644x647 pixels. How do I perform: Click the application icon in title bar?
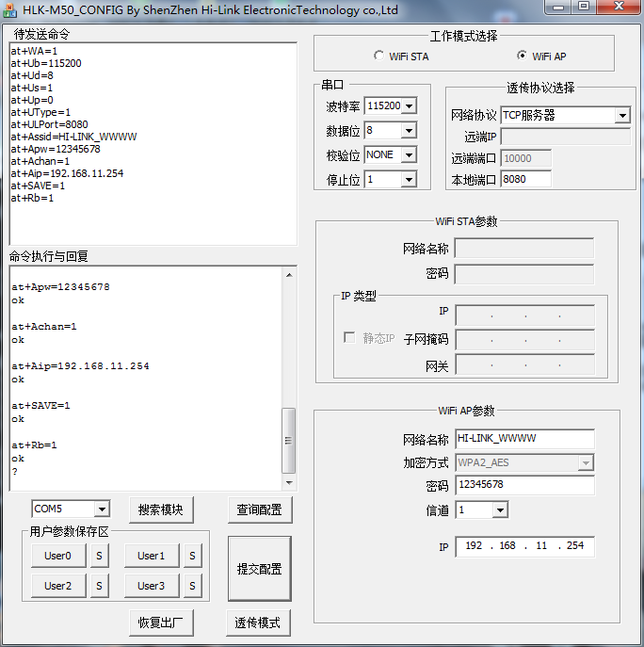point(11,10)
